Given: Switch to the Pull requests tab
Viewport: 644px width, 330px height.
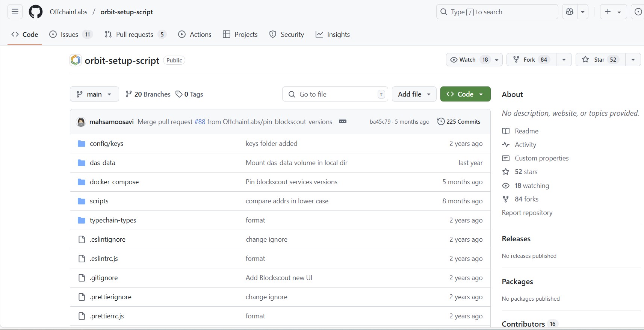Looking at the screenshot, I should tap(135, 34).
